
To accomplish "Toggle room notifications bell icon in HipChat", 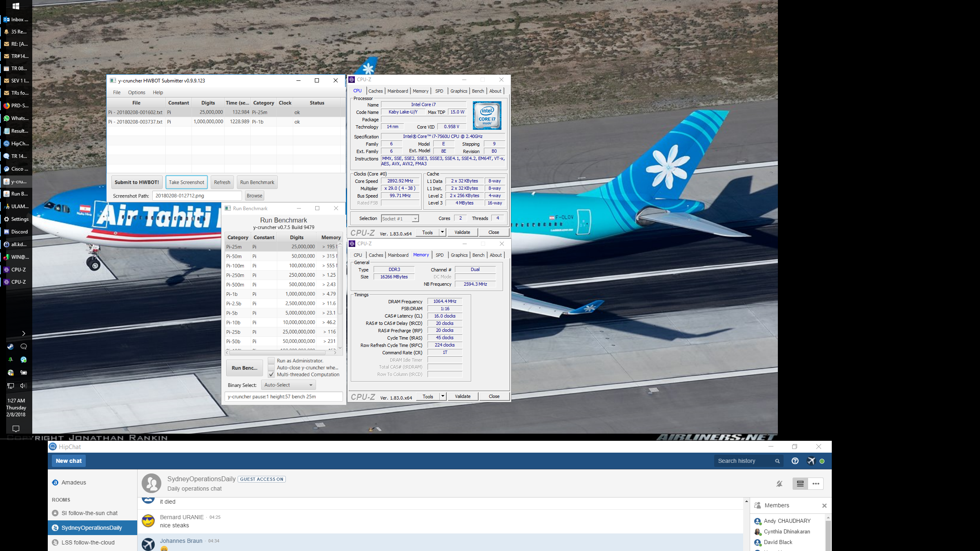I will click(x=780, y=484).
